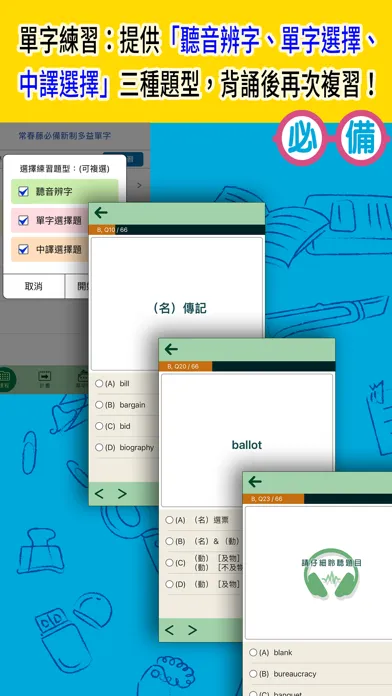This screenshot has width=392, height=696.
Task: Select answer (C) in ballot window
Action: tap(169, 562)
